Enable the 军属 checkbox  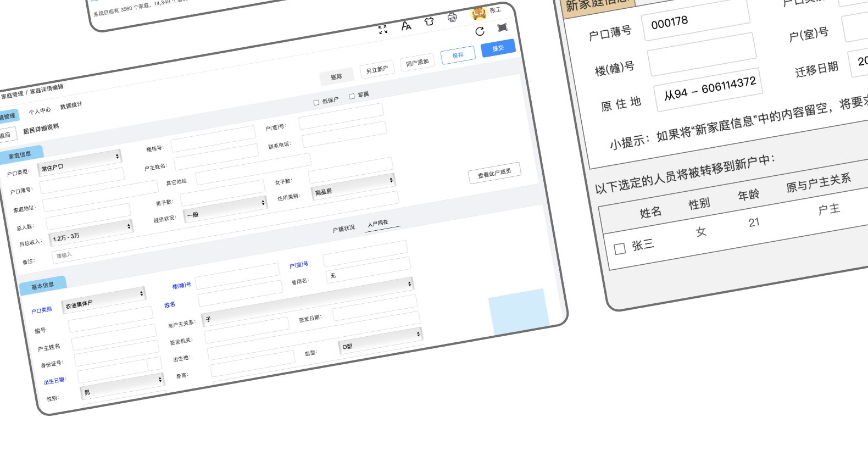coord(352,96)
